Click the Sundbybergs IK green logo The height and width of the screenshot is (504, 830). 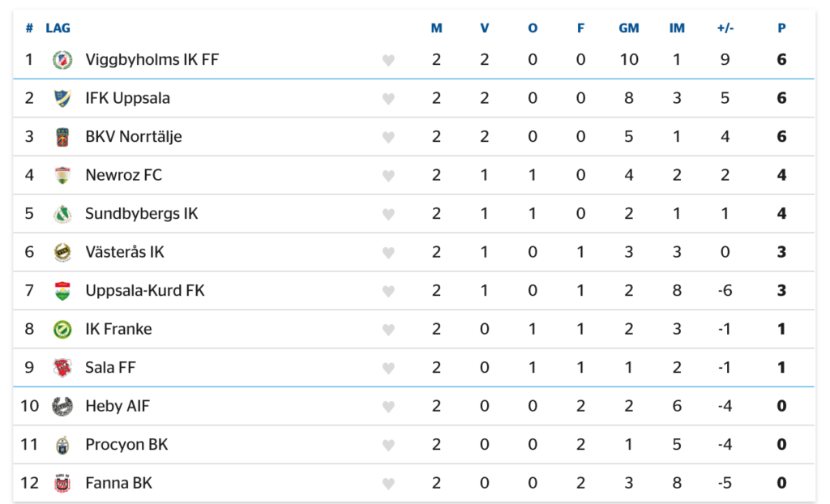pyautogui.click(x=62, y=214)
